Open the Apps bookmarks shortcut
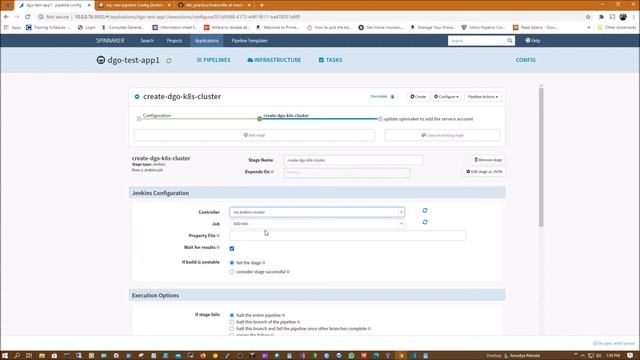 12,27
